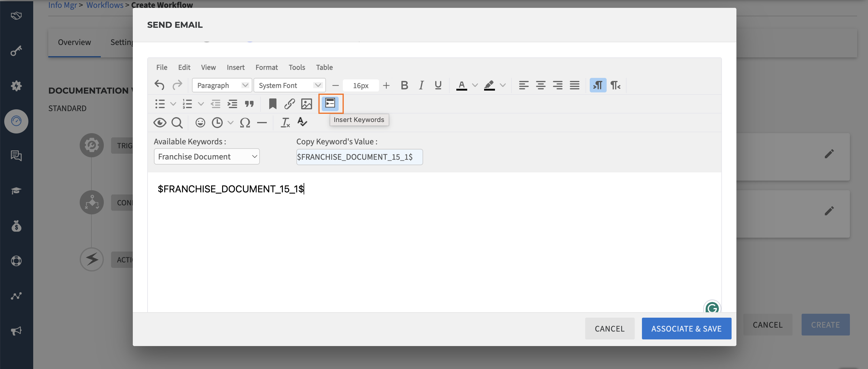Image resolution: width=868 pixels, height=369 pixels.
Task: Open the emoji picker
Action: coord(200,123)
